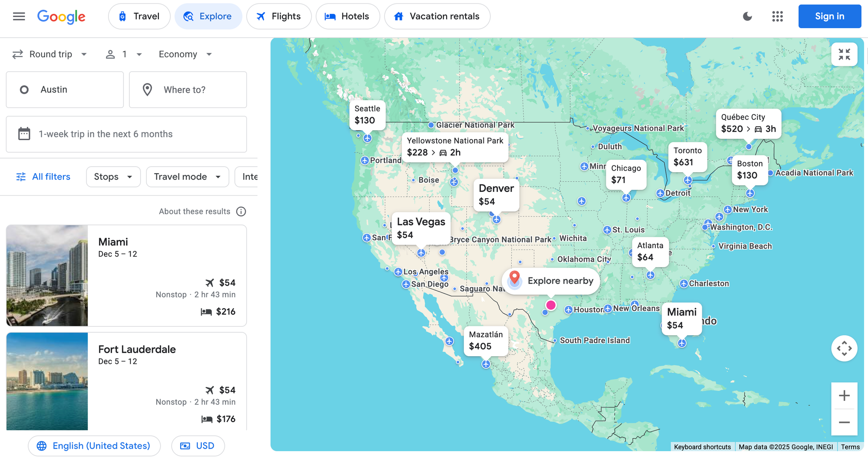This screenshot has height=459, width=868.
Task: Select the Denver $54 map label
Action: coord(496,195)
